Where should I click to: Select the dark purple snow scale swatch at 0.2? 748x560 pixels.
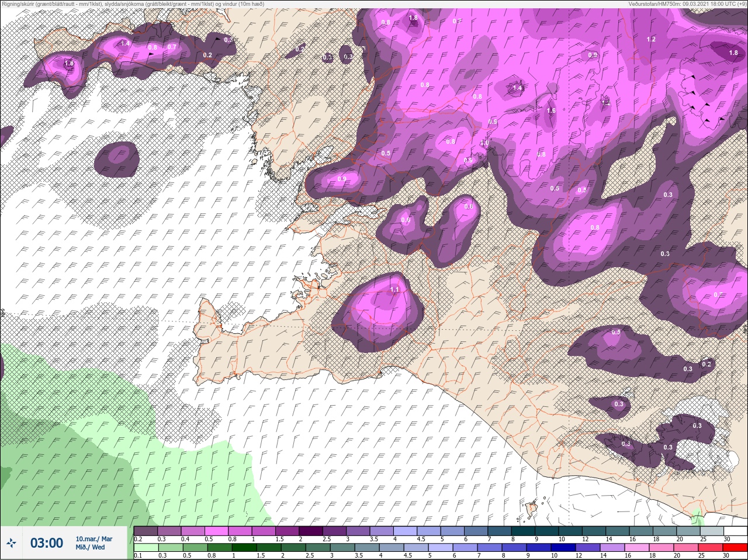(146, 531)
